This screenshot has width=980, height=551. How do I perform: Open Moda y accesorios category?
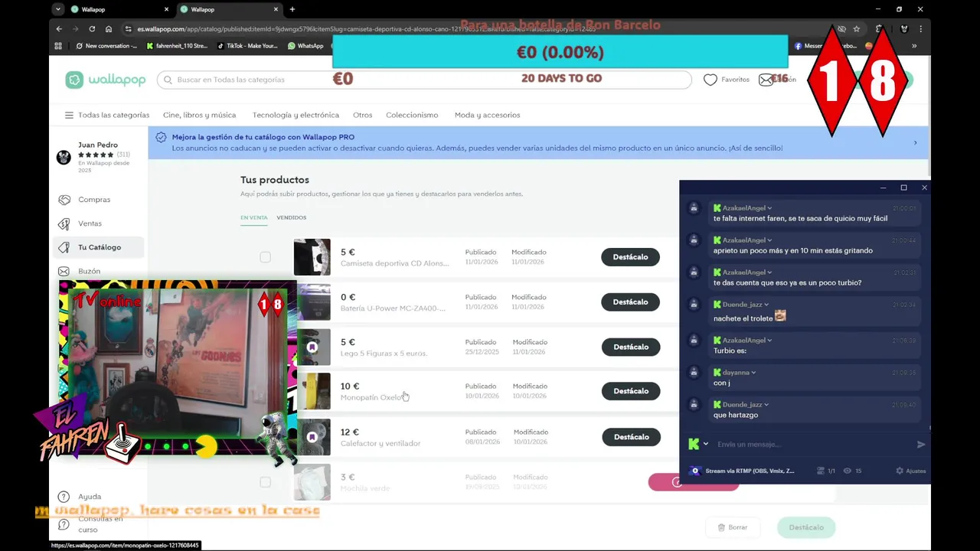[487, 115]
